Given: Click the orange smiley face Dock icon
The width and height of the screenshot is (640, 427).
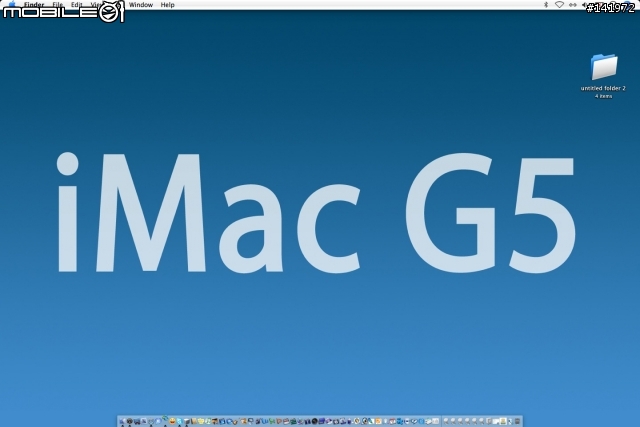Looking at the screenshot, I should tap(172, 421).
